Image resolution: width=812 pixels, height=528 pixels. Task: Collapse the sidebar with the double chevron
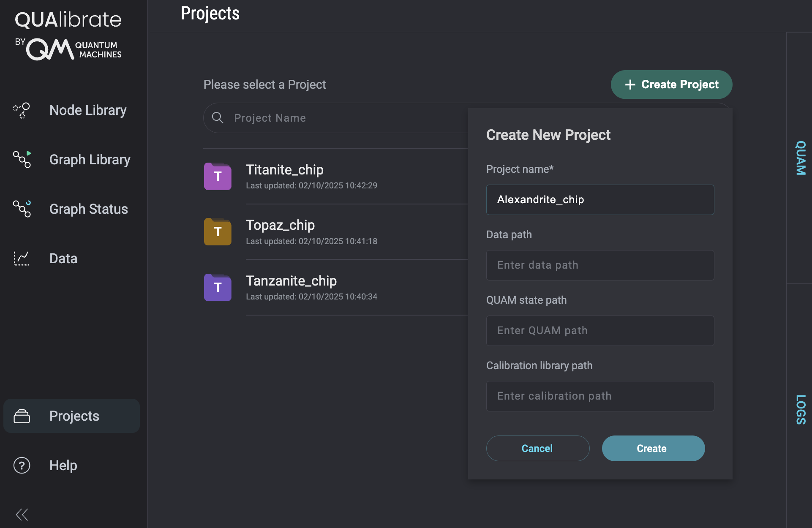pos(22,514)
